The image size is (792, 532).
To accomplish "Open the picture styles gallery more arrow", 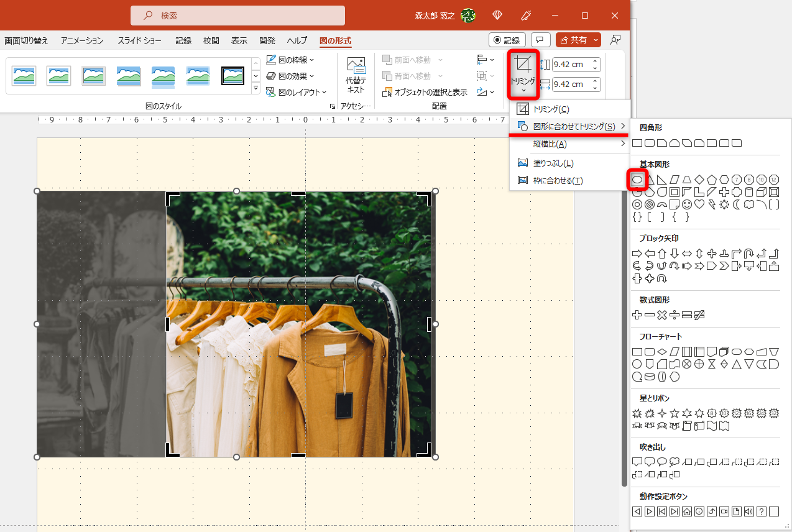I will (256, 87).
